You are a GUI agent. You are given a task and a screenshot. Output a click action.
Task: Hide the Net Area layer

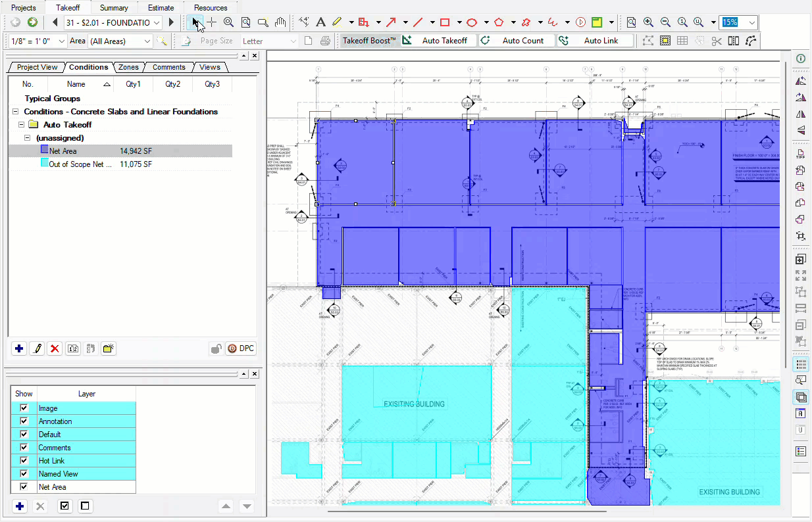(x=24, y=487)
